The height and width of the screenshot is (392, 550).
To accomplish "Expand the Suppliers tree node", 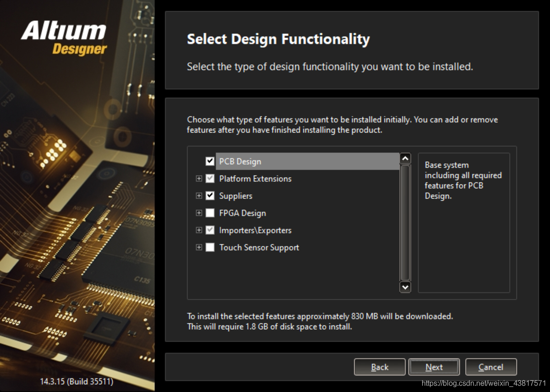I will [x=199, y=196].
